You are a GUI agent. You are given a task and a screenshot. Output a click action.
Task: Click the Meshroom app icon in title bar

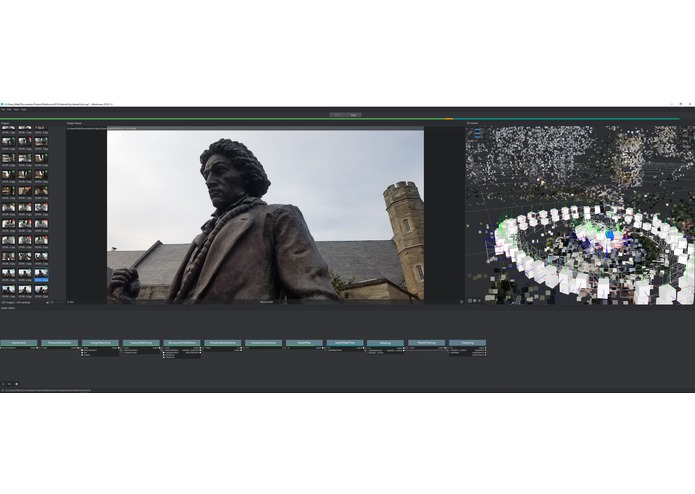2,104
